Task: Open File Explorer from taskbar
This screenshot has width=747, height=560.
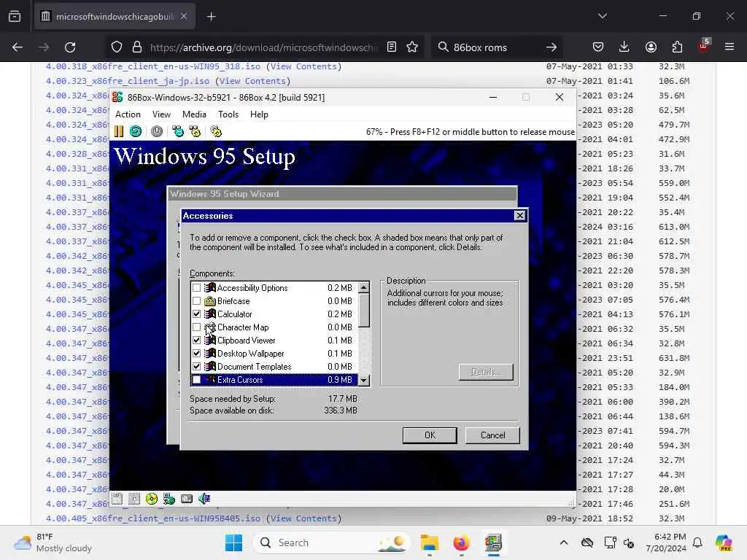Action: 429,542
